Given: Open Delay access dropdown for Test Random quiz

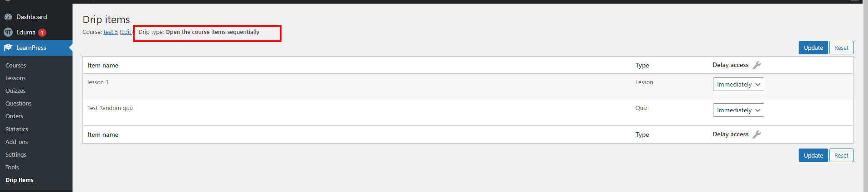Looking at the screenshot, I should tap(738, 110).
